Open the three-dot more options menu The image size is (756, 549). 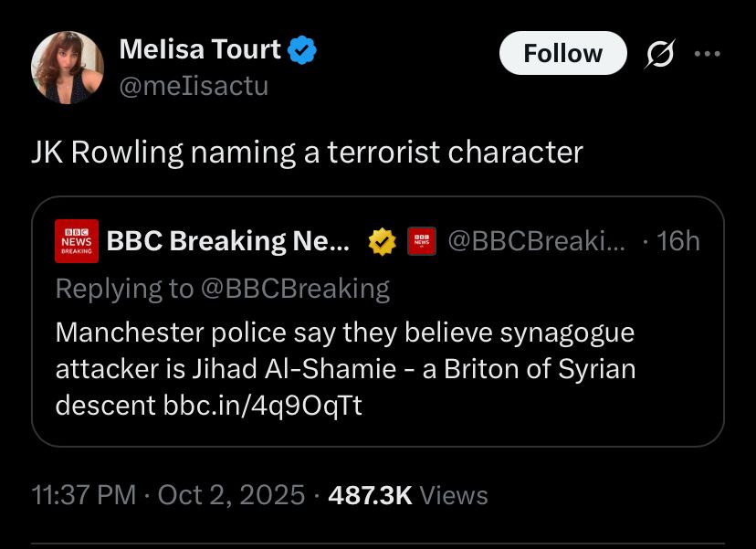pos(708,54)
